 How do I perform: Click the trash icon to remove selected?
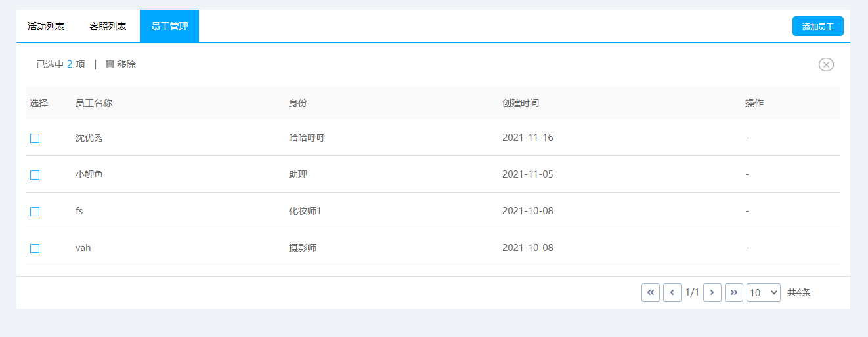[x=110, y=64]
